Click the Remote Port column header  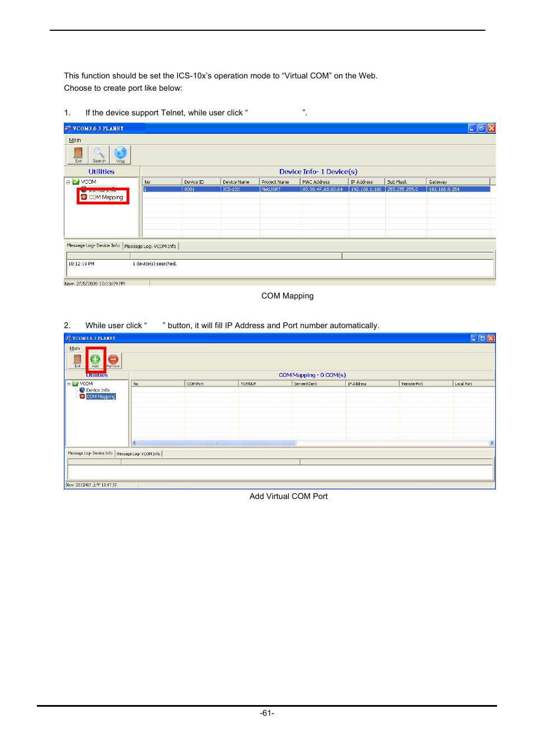[x=426, y=384]
